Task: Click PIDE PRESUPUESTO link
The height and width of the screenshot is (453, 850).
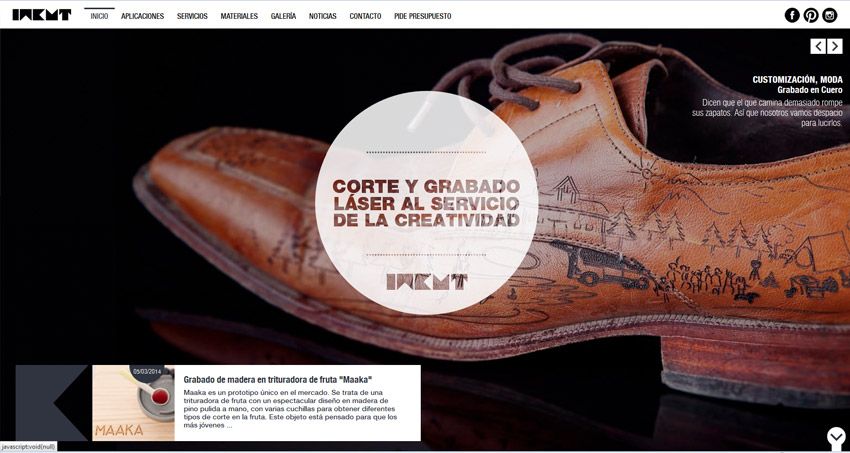Action: [423, 16]
